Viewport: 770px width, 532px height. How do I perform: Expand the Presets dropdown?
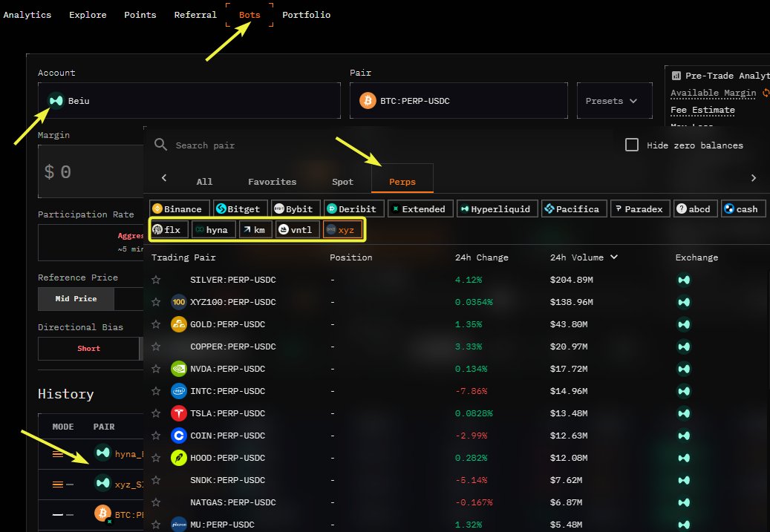(614, 101)
